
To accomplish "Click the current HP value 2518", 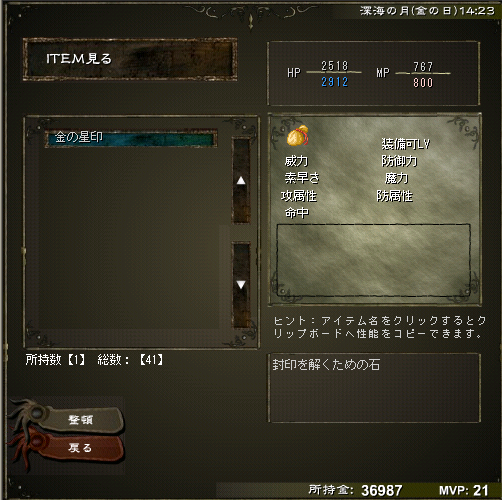I will 335,66.
